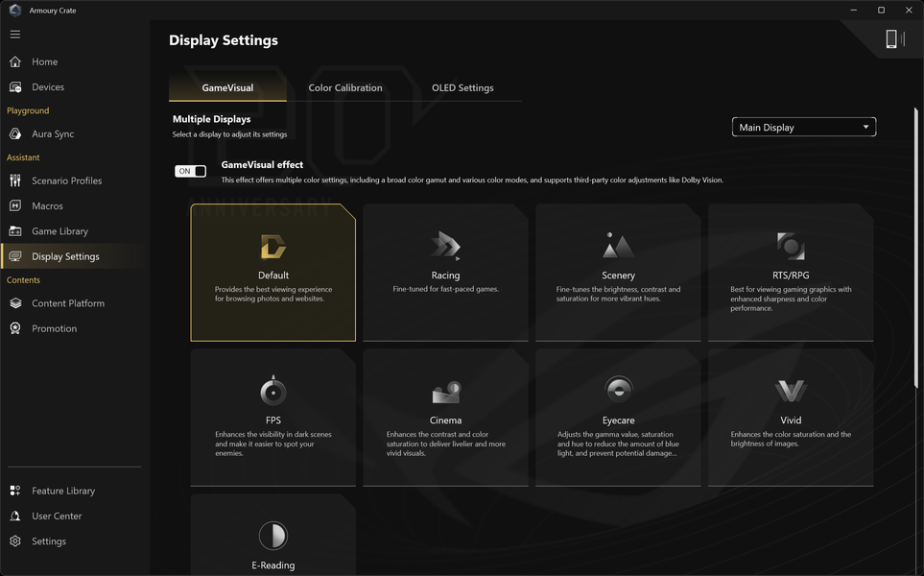Viewport: 924px width, 576px height.
Task: Click the Aura Sync icon
Action: click(15, 133)
